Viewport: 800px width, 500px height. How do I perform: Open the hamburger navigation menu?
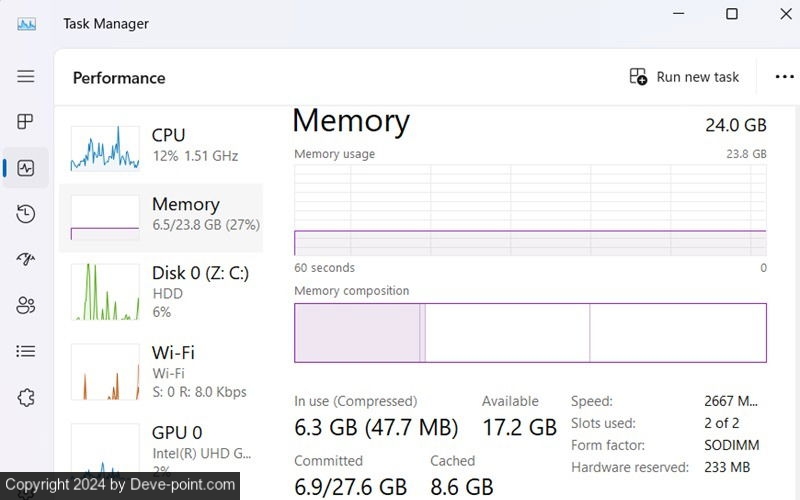click(x=26, y=76)
